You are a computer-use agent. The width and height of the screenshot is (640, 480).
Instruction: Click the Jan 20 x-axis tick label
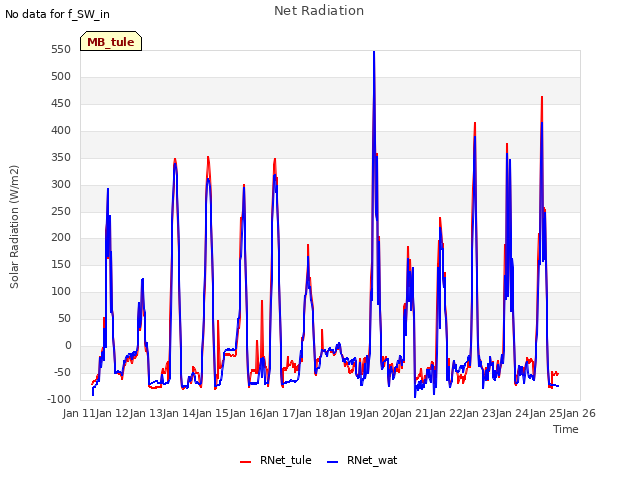pos(379,413)
